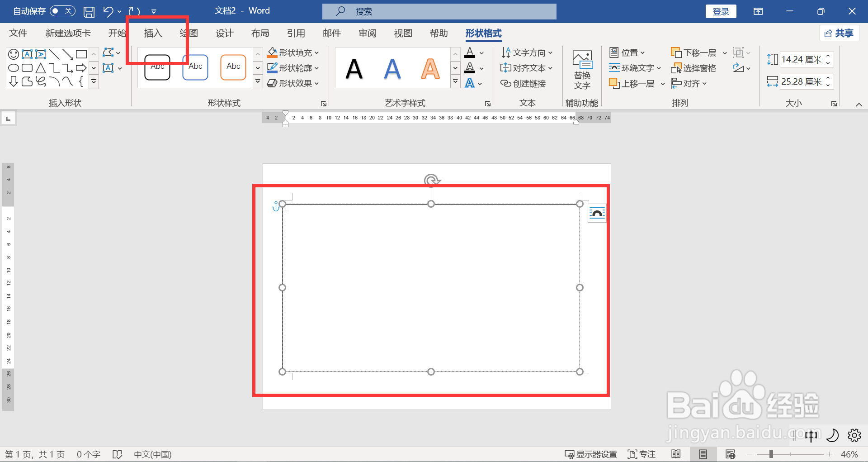
Task: Apply the black outline Abc shape style
Action: pos(157,67)
